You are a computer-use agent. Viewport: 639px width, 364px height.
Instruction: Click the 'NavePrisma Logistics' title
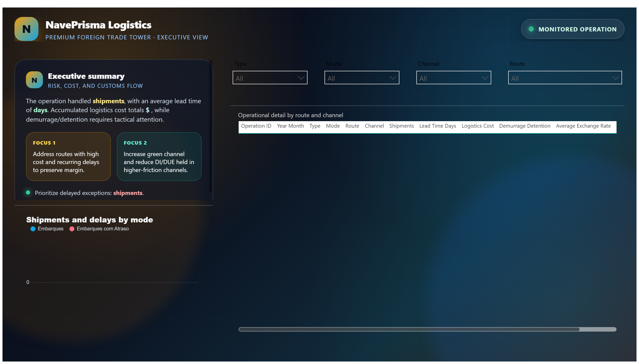click(x=98, y=25)
